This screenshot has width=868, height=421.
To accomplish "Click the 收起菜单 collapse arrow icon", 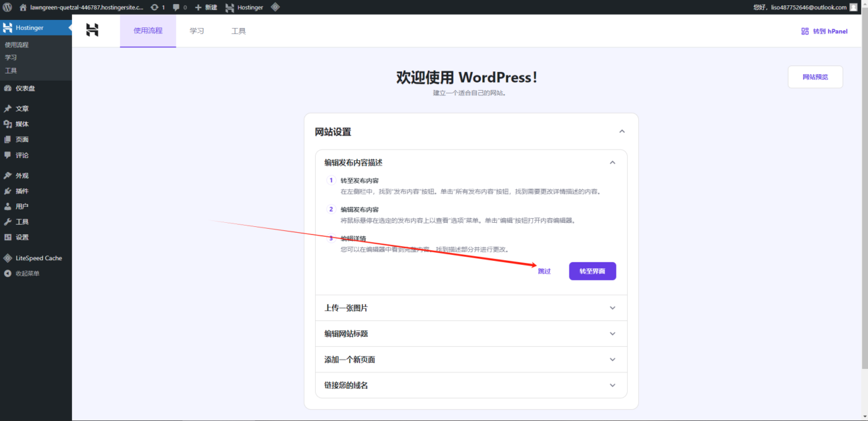I will coord(8,273).
